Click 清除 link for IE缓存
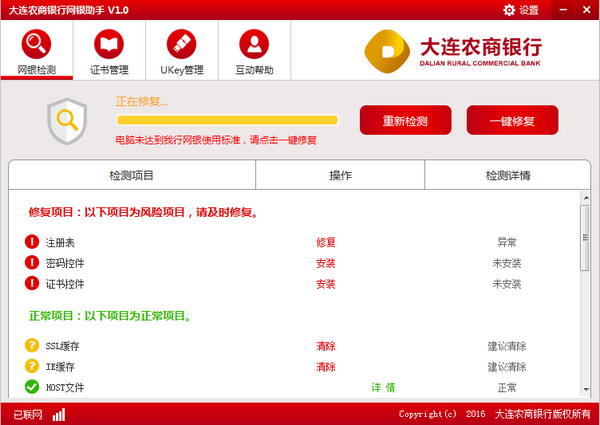Image resolution: width=600 pixels, height=425 pixels. 326,367
